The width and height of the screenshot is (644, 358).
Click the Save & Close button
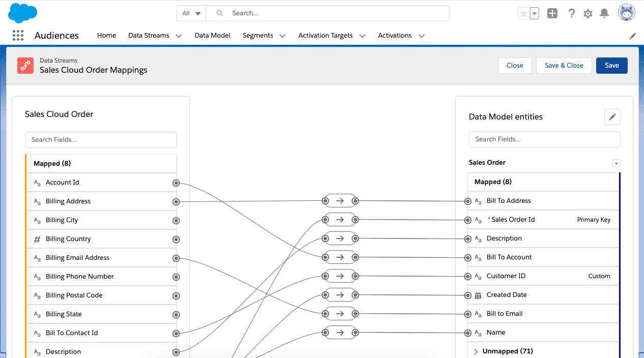point(564,66)
